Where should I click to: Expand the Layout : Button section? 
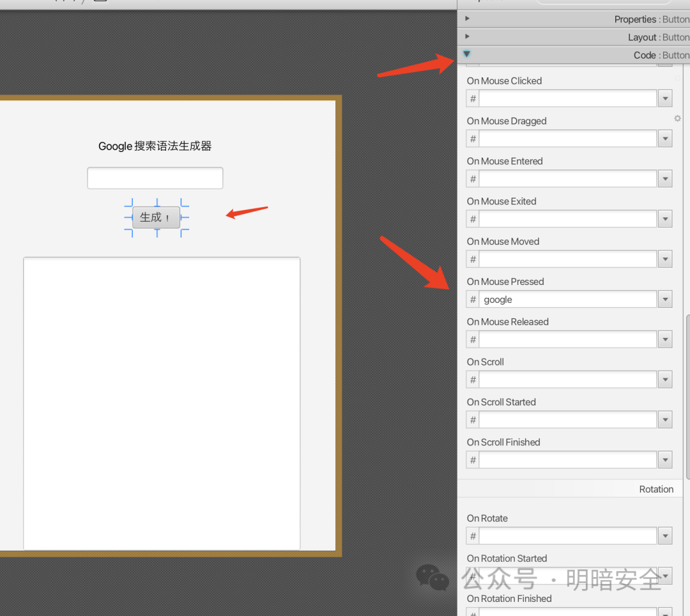[x=573, y=37]
